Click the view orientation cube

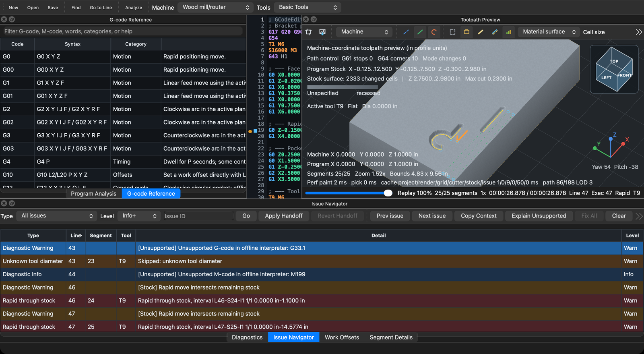614,69
